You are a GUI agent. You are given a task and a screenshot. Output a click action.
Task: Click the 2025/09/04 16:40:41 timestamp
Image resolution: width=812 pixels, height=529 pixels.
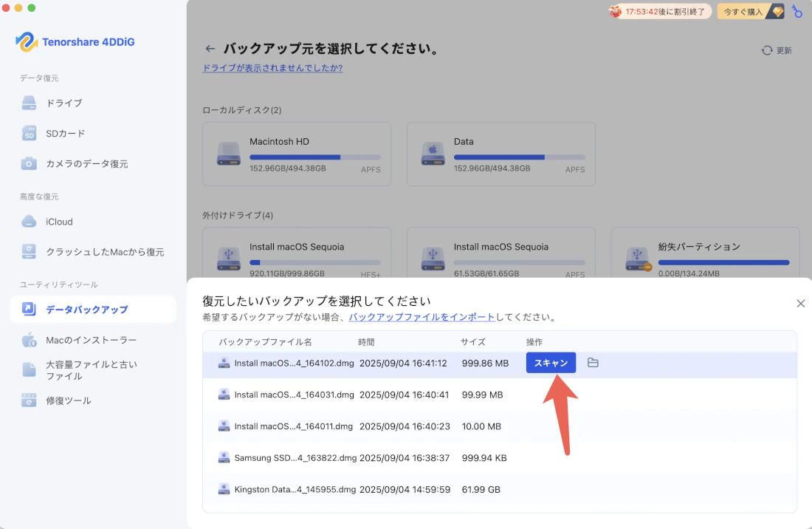coord(404,395)
